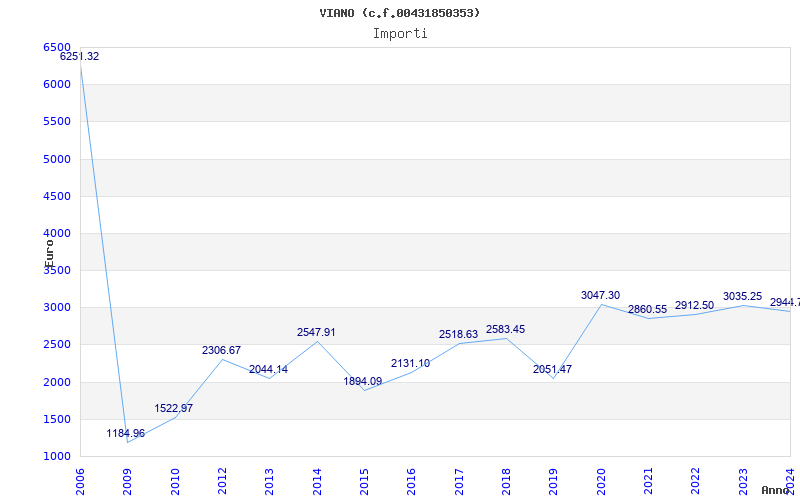Viewport: 800px width, 500px height.
Task: Select the 2051.47 data label
Action: coord(553,369)
